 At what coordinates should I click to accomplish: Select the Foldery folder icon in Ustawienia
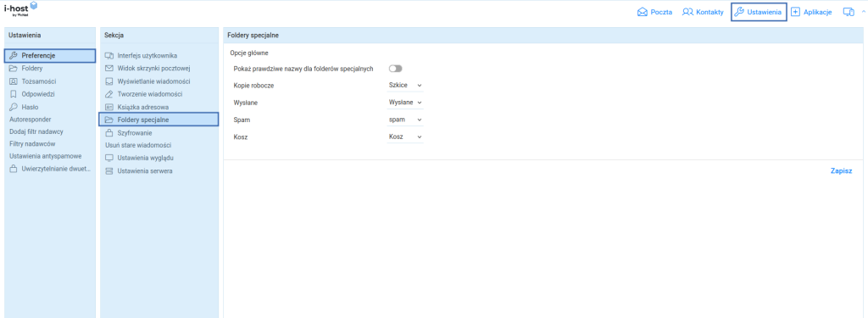tap(14, 69)
